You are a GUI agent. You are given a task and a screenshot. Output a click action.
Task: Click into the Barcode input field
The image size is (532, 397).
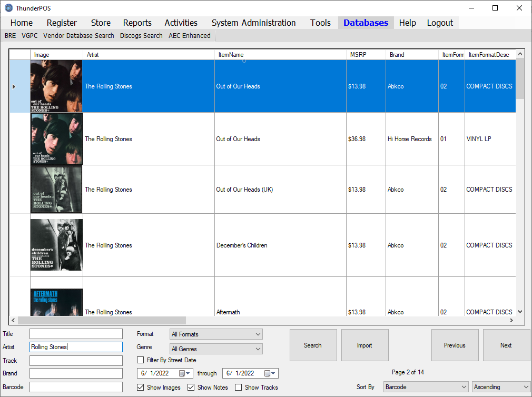tap(76, 387)
